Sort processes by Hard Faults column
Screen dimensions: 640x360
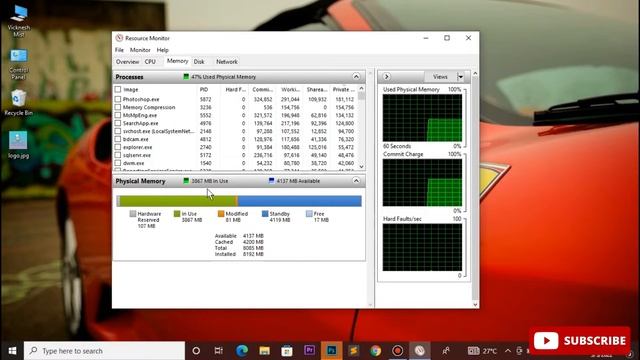click(236, 89)
